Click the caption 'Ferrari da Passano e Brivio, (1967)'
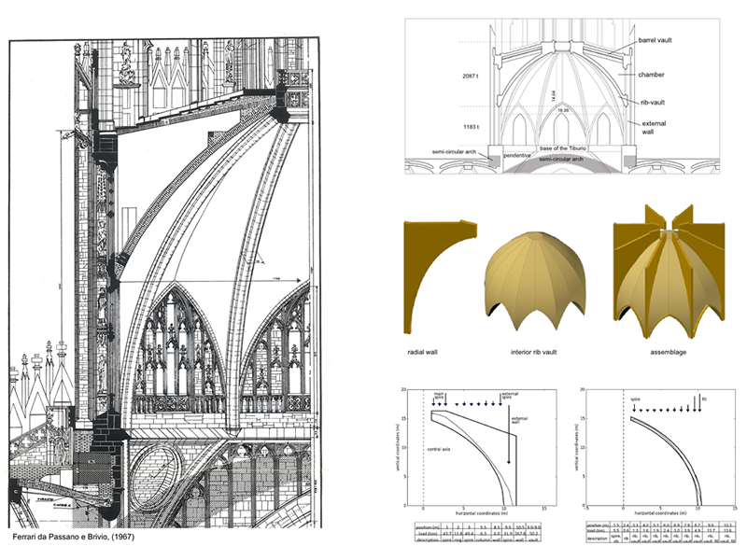The image size is (747, 560). (74, 537)
